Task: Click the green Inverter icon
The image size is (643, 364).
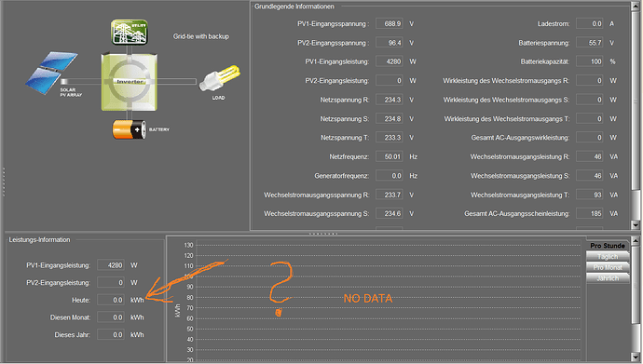Action: (x=130, y=82)
